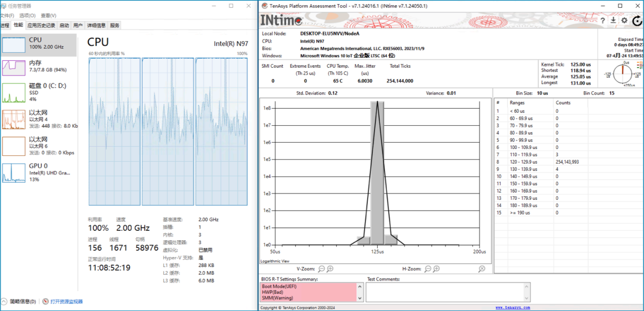
Task: Collapse Task Manager via the fewer-details arrow icon
Action: (x=4, y=302)
